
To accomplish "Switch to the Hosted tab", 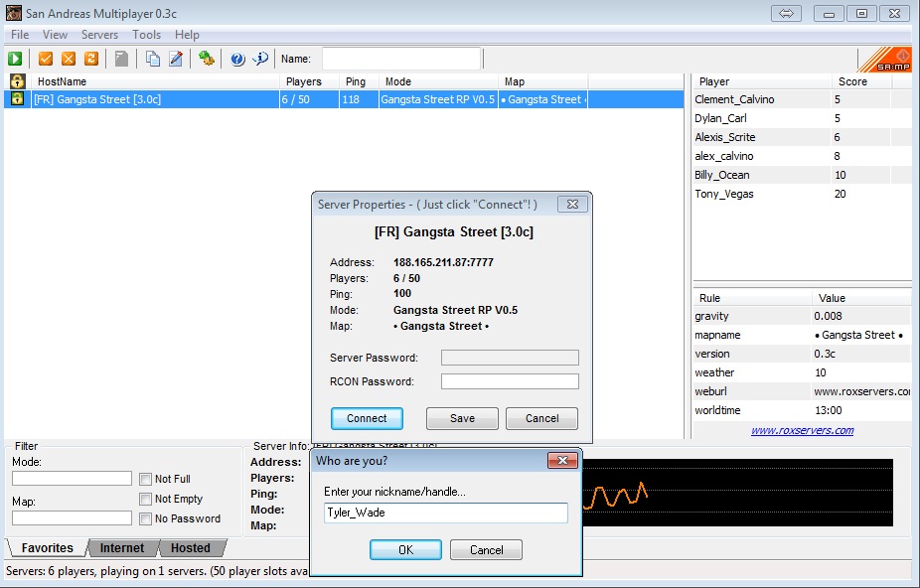I will click(191, 548).
